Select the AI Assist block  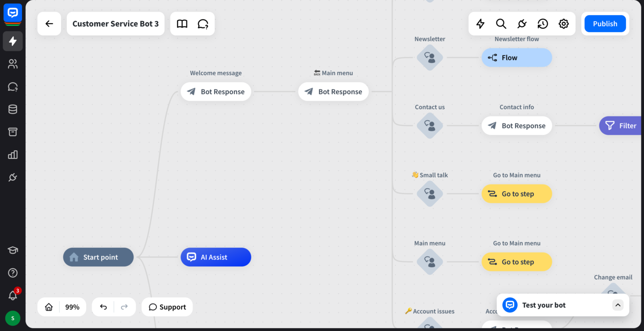point(216,257)
